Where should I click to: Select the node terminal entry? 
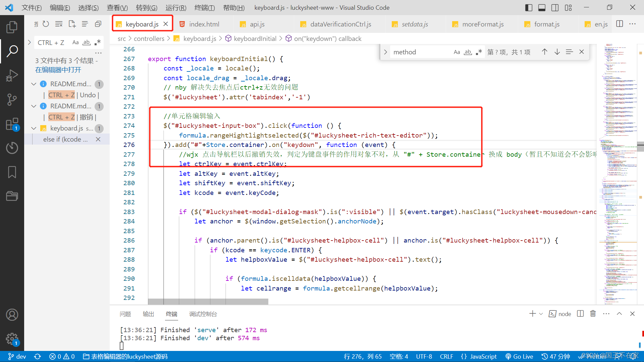pyautogui.click(x=559, y=314)
